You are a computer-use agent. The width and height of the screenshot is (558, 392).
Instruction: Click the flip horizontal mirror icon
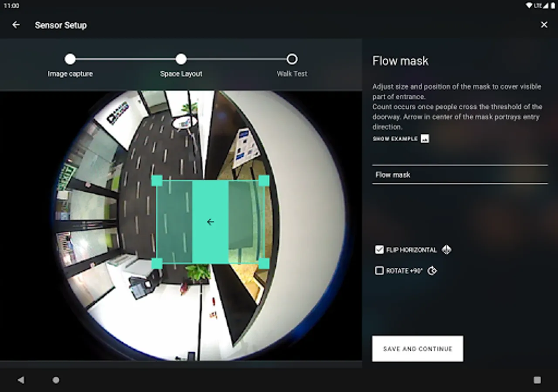(x=446, y=250)
